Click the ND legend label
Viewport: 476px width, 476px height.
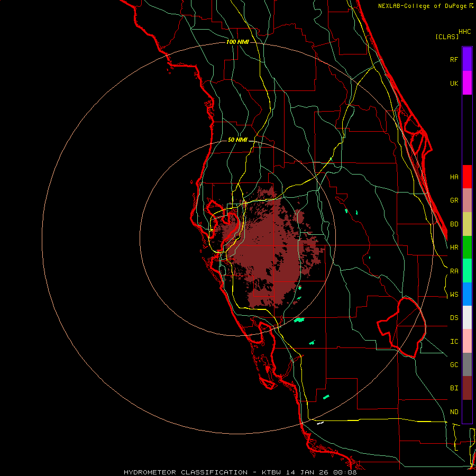click(x=454, y=412)
